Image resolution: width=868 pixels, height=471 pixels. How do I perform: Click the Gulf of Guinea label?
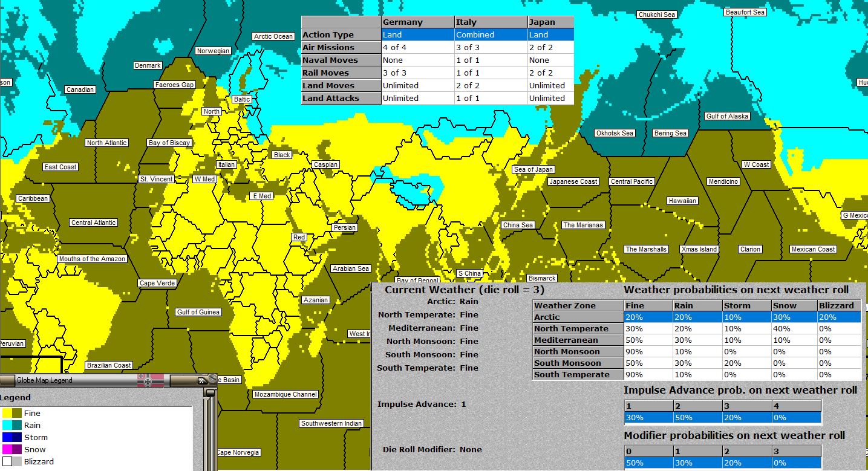point(198,312)
